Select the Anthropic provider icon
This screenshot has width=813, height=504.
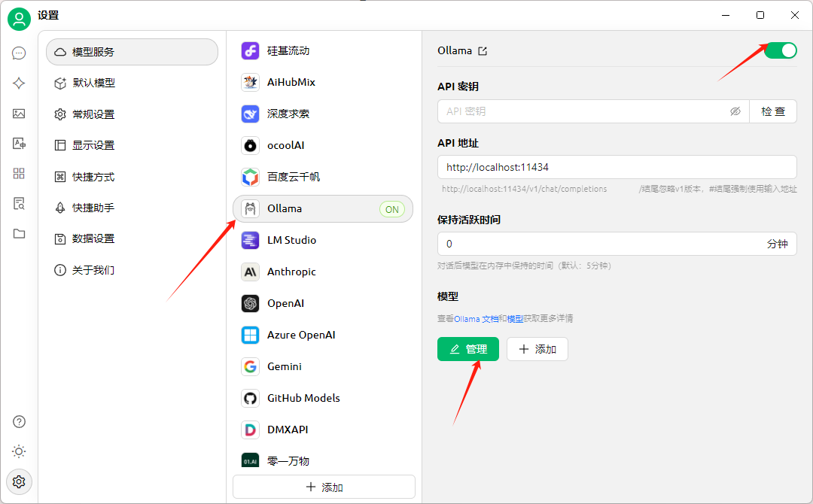pyautogui.click(x=251, y=272)
